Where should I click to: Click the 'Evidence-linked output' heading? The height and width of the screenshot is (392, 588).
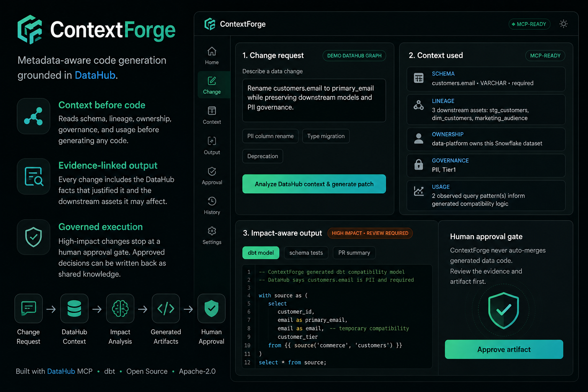pyautogui.click(x=108, y=165)
